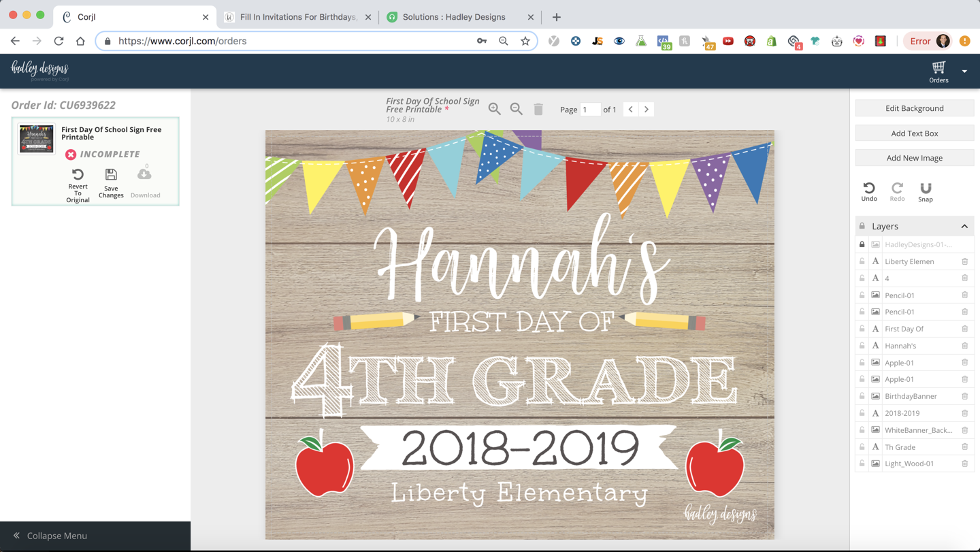Image resolution: width=980 pixels, height=552 pixels.
Task: Click the Error profile button
Action: (x=929, y=41)
